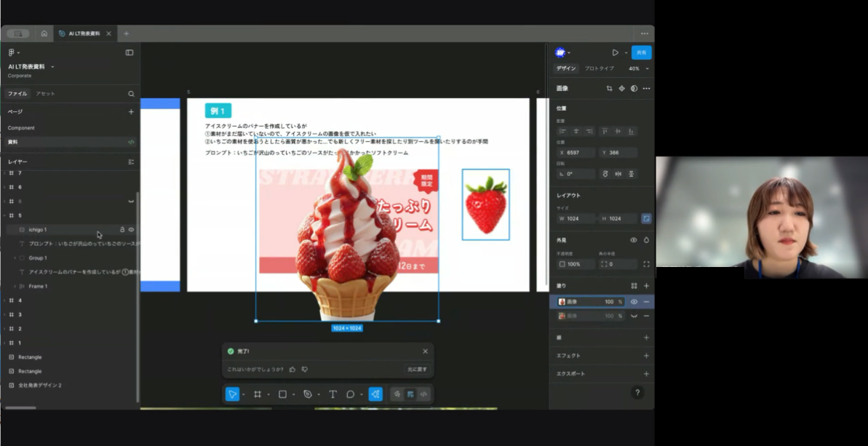Toggle the 外観 section visibility eye

[634, 240]
